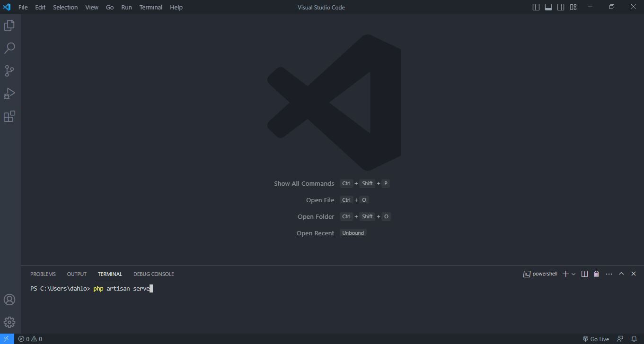Screen dimensions: 644x344
Task: Toggle the secondary side bar layout button
Action: (x=561, y=7)
